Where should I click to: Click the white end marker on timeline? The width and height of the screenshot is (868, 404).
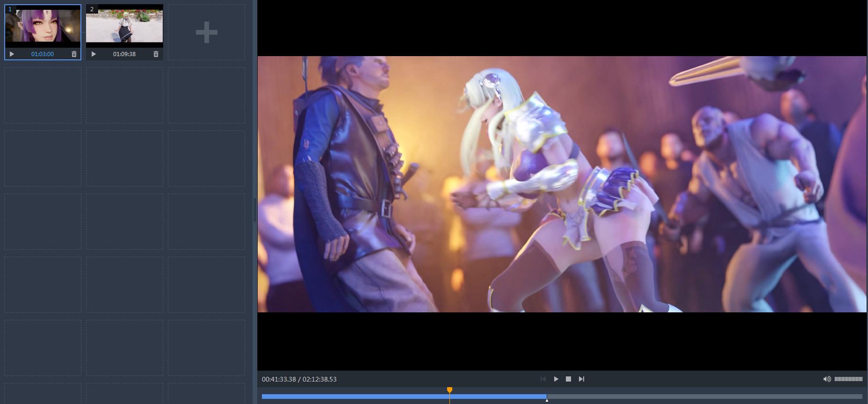coord(547,400)
